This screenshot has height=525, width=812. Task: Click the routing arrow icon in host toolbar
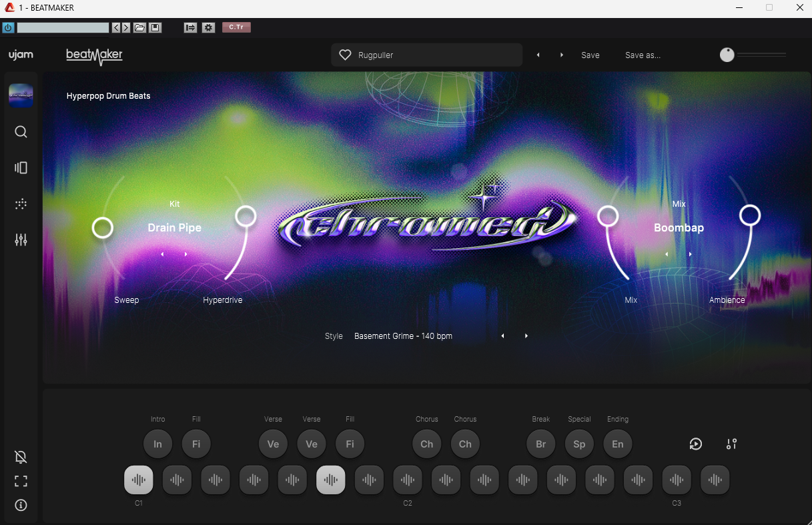coord(191,27)
